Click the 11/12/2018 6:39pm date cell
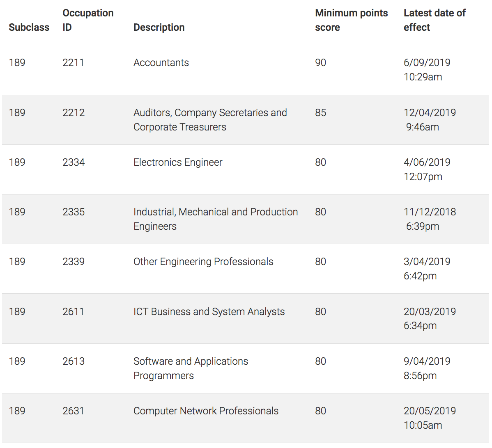The width and height of the screenshot is (492, 448). [x=429, y=219]
